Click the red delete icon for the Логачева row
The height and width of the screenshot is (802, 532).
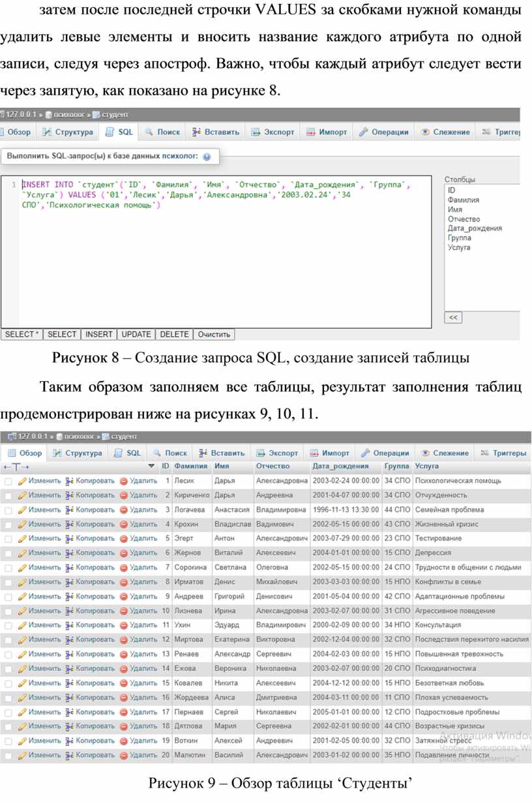(x=123, y=510)
